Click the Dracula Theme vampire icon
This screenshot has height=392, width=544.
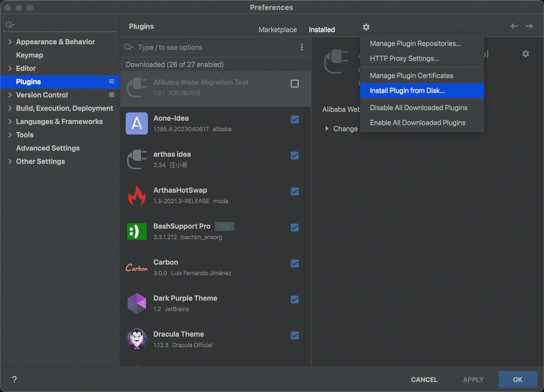click(x=137, y=339)
